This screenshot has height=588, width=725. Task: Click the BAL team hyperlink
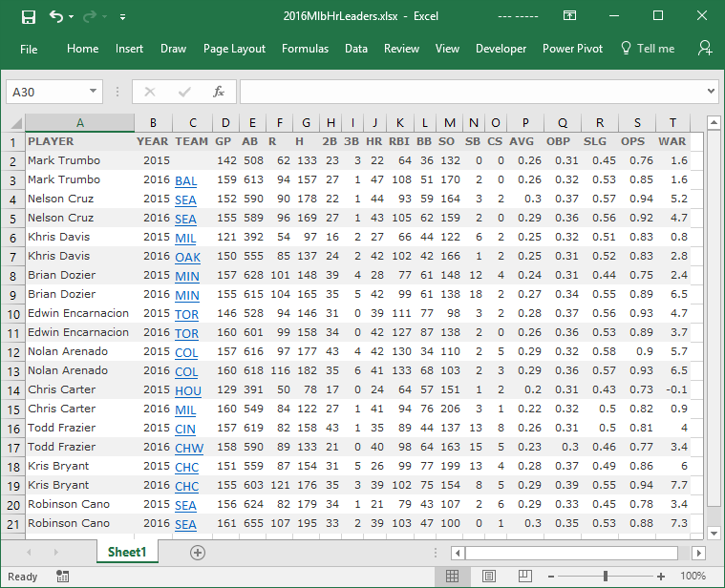point(186,180)
